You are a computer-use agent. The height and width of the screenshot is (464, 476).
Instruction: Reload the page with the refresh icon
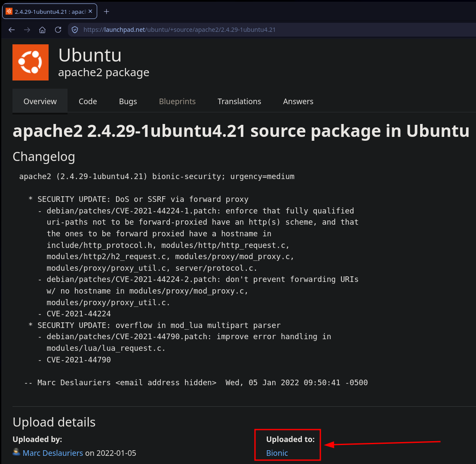[58, 30]
